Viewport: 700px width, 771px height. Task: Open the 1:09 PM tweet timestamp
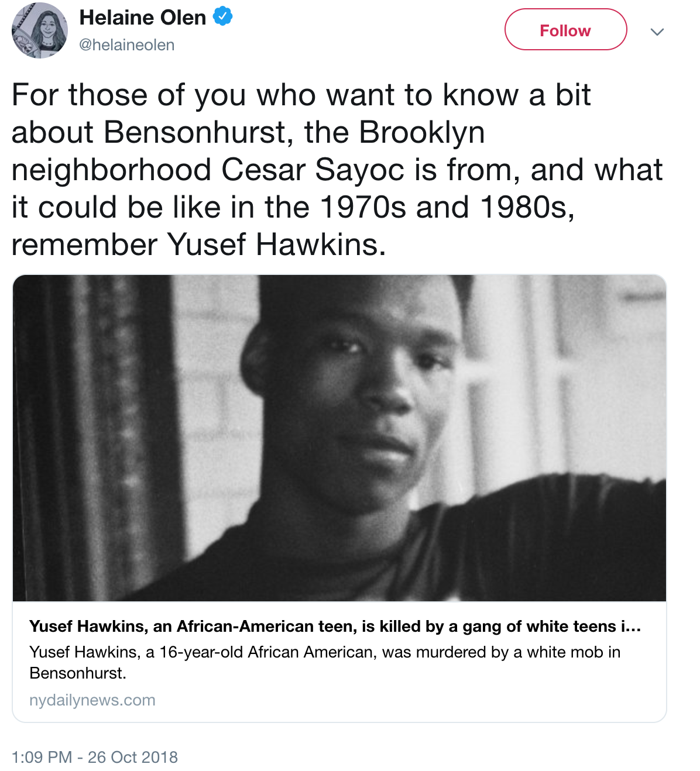[x=42, y=757]
